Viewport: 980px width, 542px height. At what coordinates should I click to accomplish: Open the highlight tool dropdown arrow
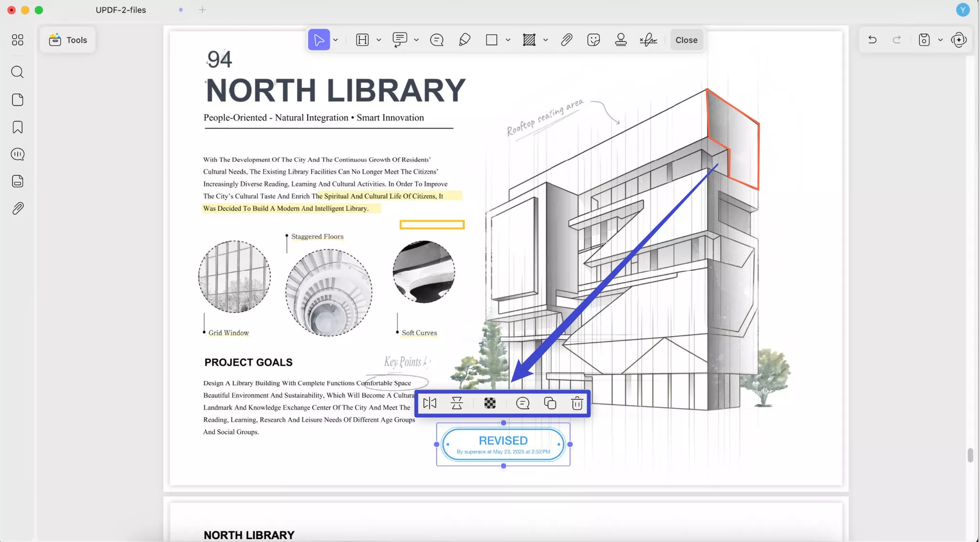click(379, 40)
